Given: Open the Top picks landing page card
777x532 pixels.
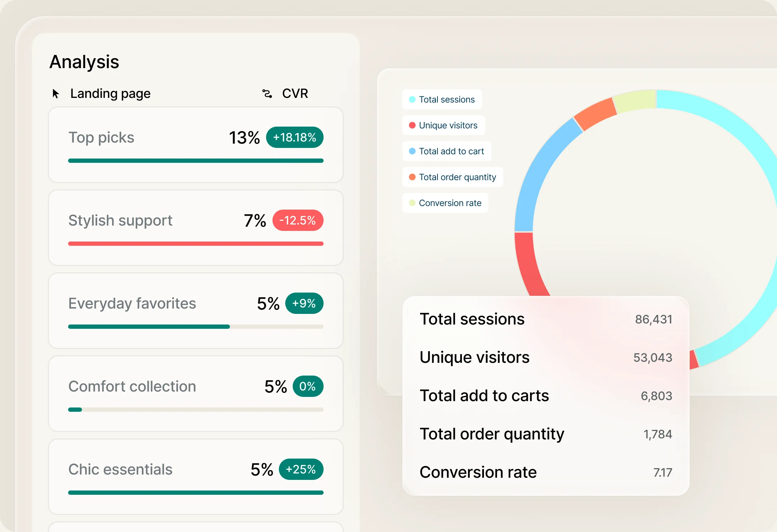Looking at the screenshot, I should tap(196, 145).
